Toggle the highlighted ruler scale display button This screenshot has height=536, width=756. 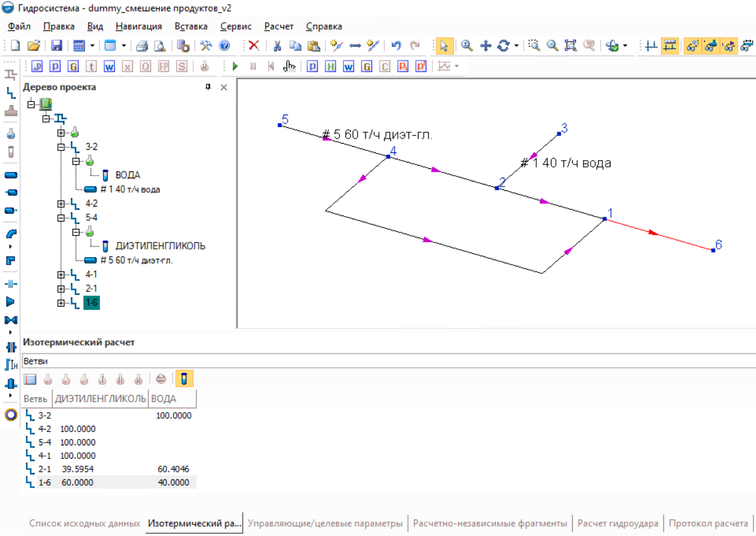coord(670,45)
